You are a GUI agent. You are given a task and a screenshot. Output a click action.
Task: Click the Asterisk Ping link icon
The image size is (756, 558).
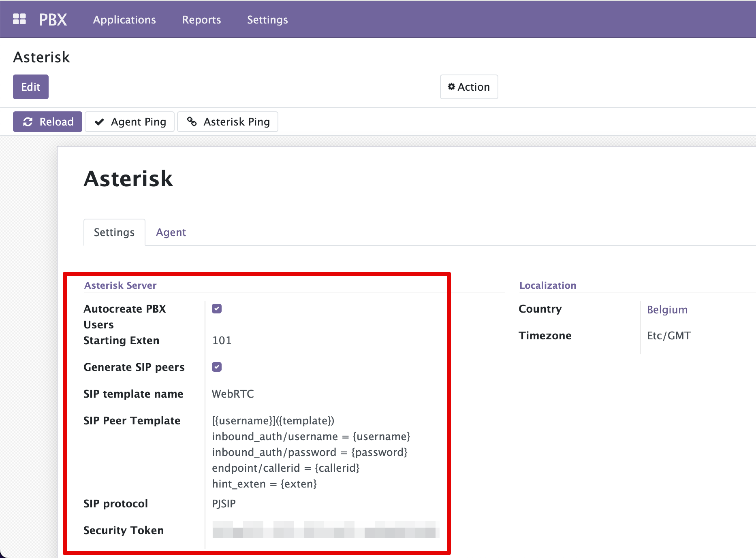pos(192,121)
